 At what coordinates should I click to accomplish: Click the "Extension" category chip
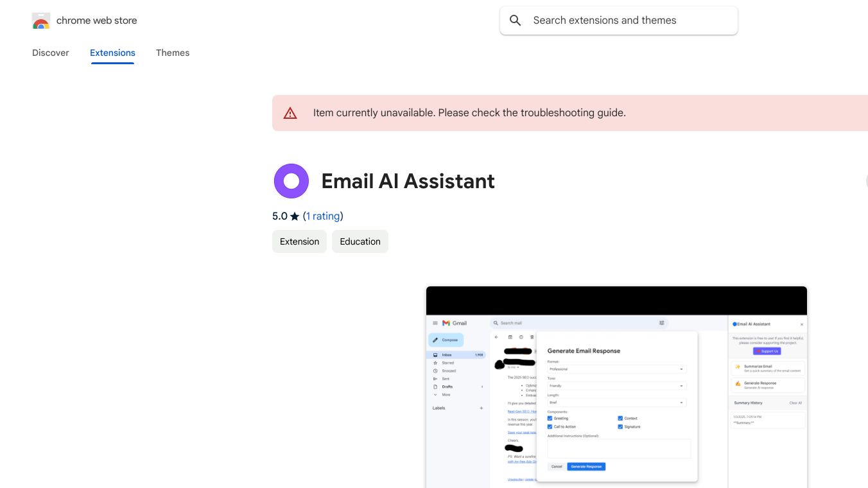(299, 241)
